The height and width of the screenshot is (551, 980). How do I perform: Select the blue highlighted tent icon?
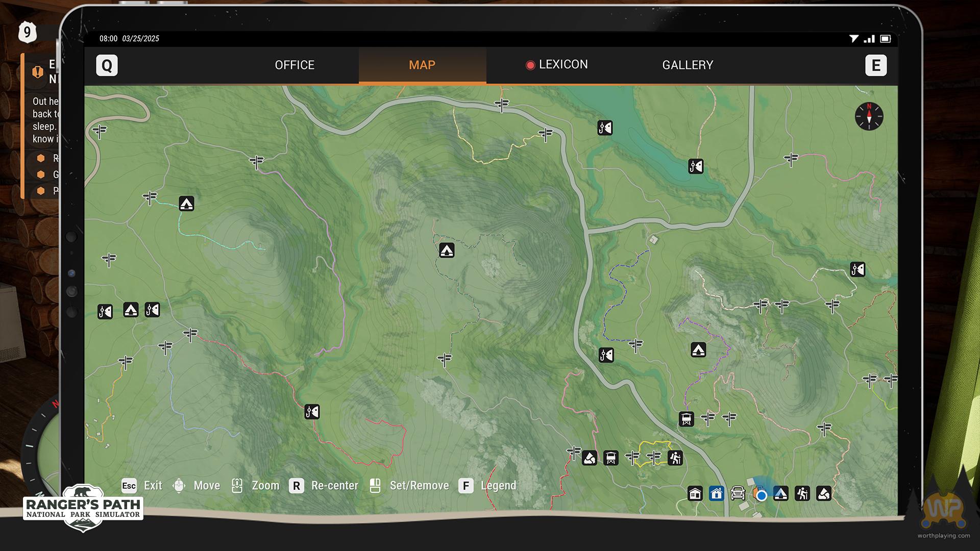point(780,494)
